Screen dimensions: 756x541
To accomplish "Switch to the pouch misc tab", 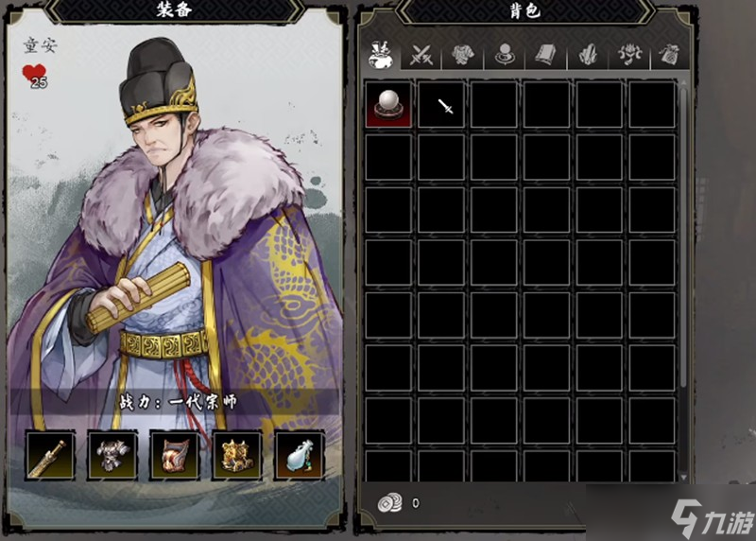I will pyautogui.click(x=671, y=56).
